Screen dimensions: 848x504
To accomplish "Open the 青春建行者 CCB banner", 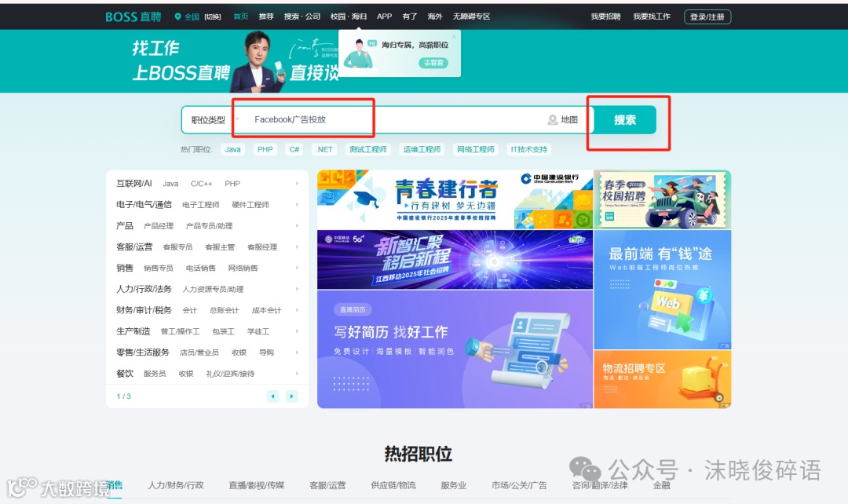I will (455, 199).
